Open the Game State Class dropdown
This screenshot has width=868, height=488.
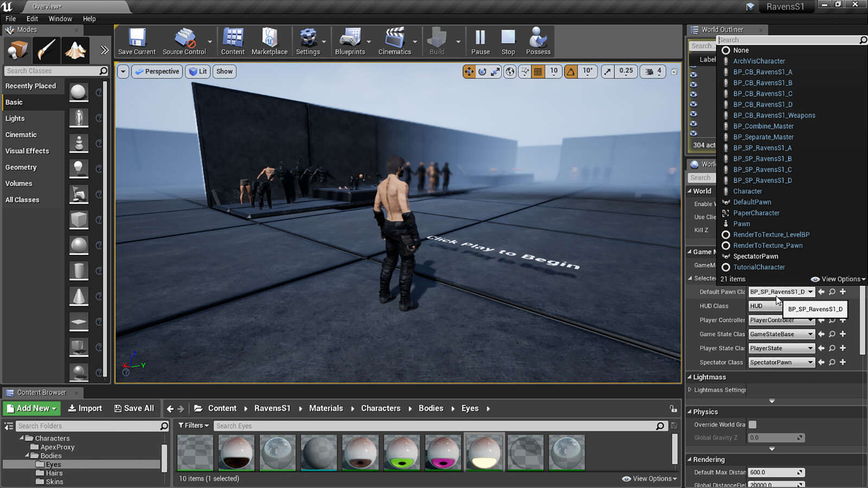click(x=781, y=334)
